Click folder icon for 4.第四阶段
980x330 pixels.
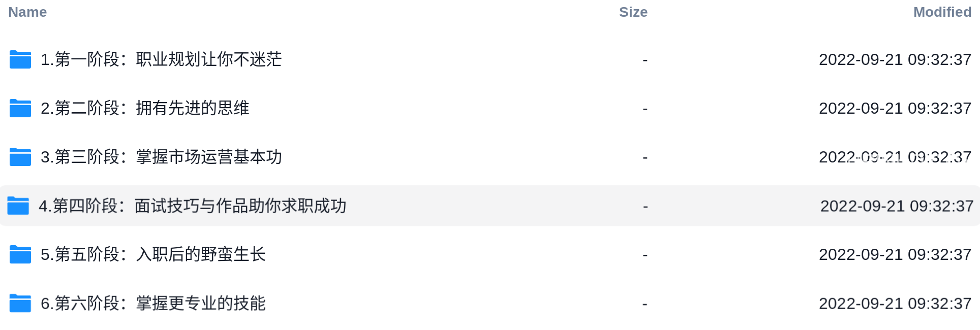[x=18, y=206]
